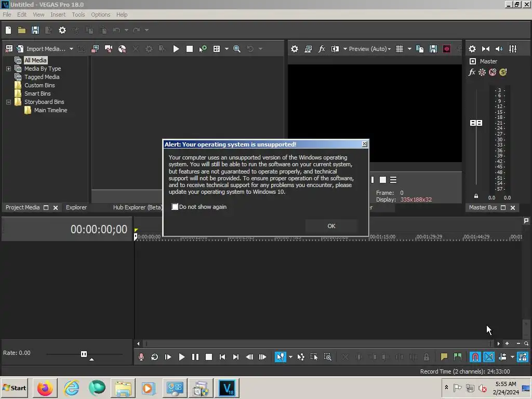The image size is (532, 399).
Task: Open Master Bus audio properties gear
Action: point(472,49)
